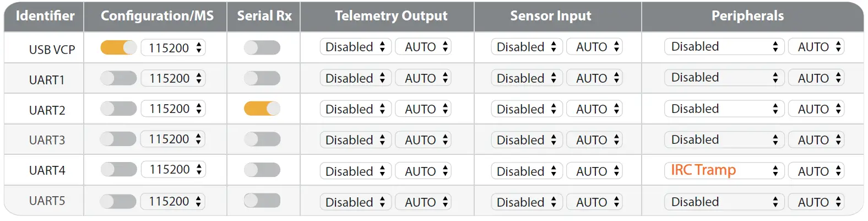Change UART4 Peripherals AUTO baud rate

pyautogui.click(x=816, y=171)
